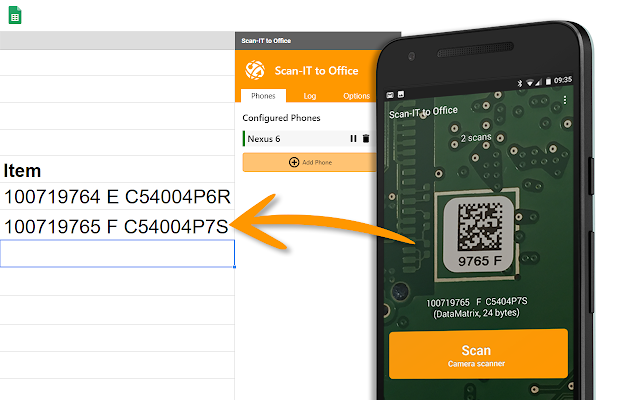Viewport: 640px width, 400px height.
Task: Tap the cellular signal icon on phone
Action: [539, 82]
